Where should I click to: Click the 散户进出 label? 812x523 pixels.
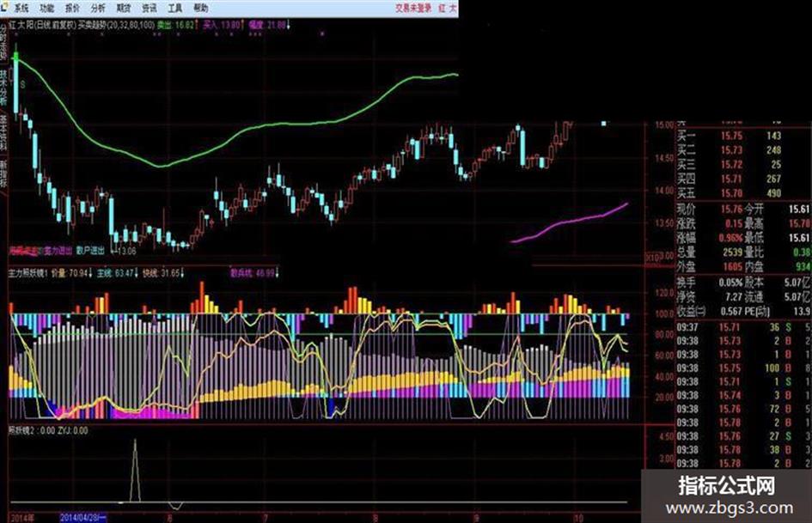tap(90, 251)
